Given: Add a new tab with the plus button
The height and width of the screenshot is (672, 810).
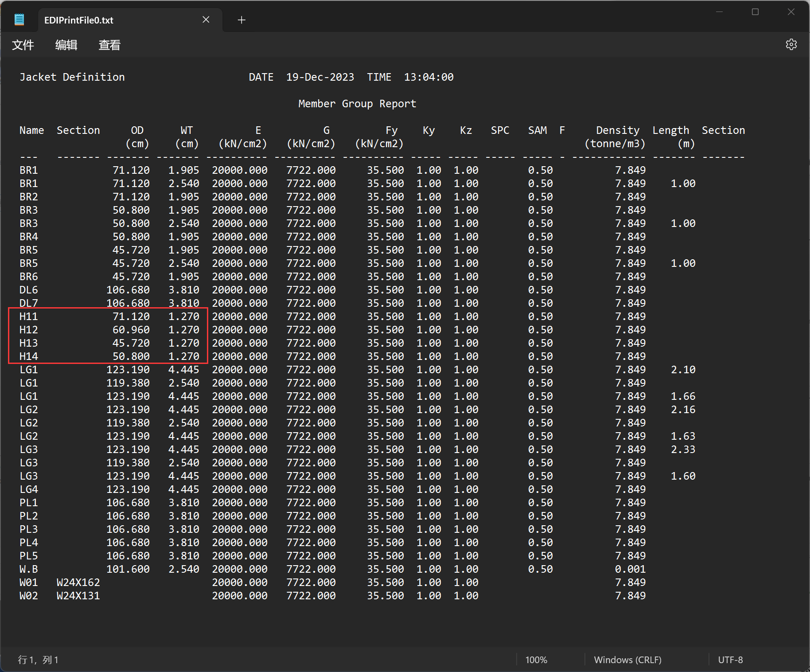Looking at the screenshot, I should 241,20.
